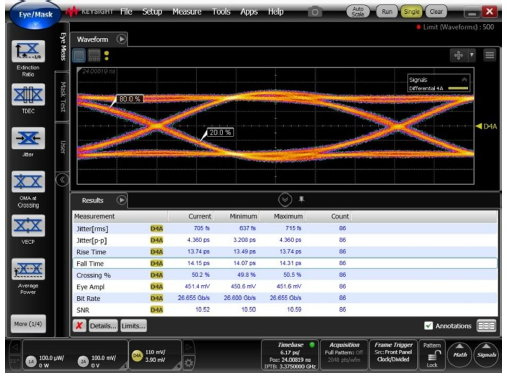Image resolution: width=507 pixels, height=376 pixels.
Task: Select the Average Power measurement icon
Action: [x=28, y=269]
